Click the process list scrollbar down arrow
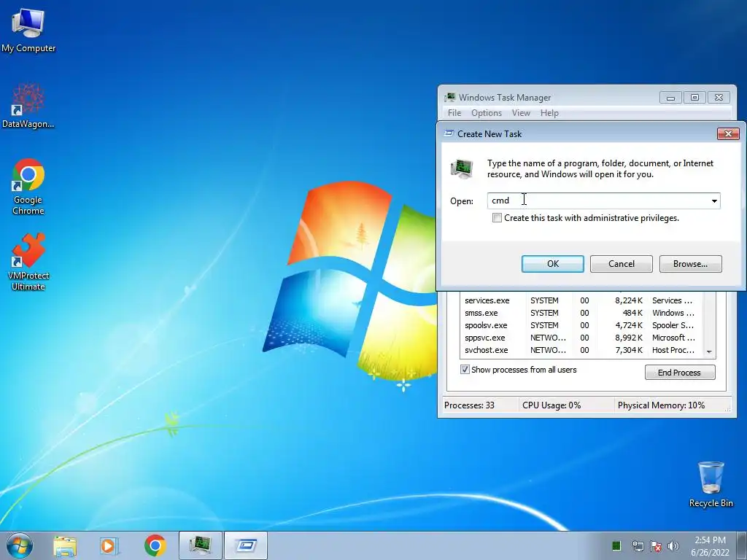The image size is (747, 560). [x=709, y=351]
